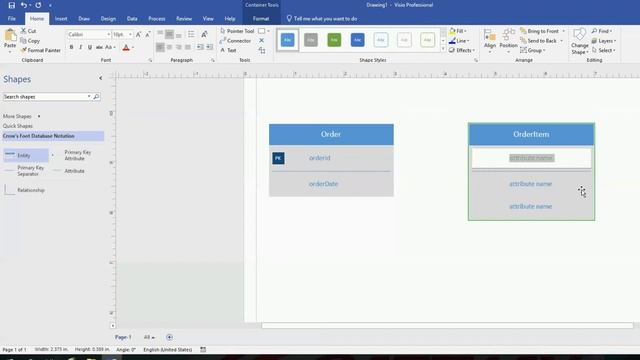
Task: Select the text block tool icon
Action: (x=262, y=50)
